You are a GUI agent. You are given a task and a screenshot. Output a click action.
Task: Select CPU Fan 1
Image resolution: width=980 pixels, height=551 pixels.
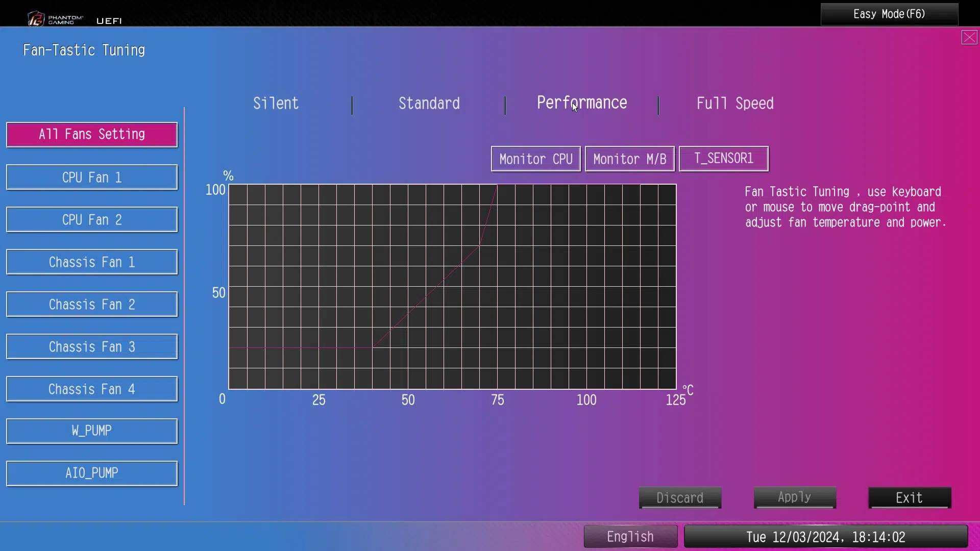click(x=92, y=177)
